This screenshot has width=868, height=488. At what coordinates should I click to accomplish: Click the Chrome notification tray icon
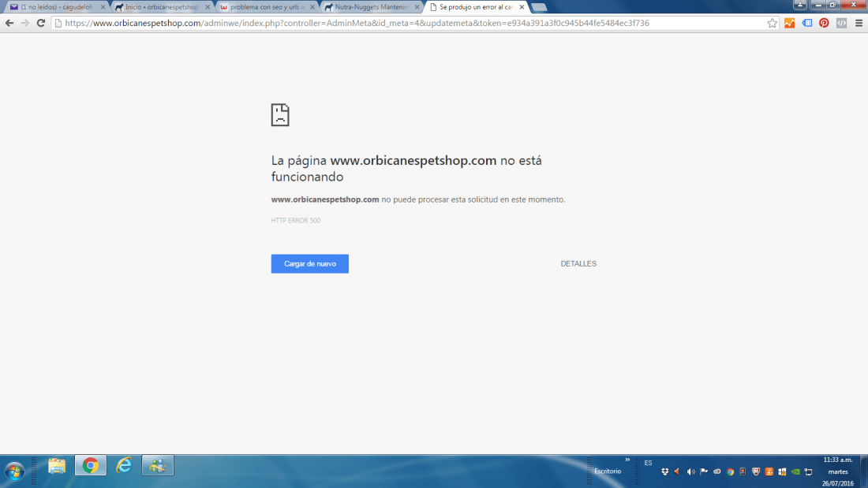click(x=730, y=472)
